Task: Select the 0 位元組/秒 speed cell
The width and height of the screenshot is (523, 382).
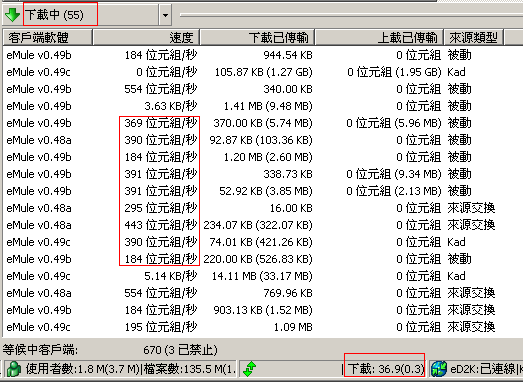Action: [x=167, y=72]
